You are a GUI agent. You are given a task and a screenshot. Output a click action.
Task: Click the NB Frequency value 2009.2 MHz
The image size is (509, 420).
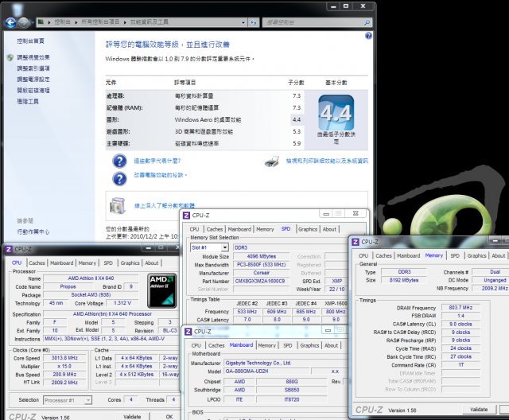pyautogui.click(x=490, y=288)
